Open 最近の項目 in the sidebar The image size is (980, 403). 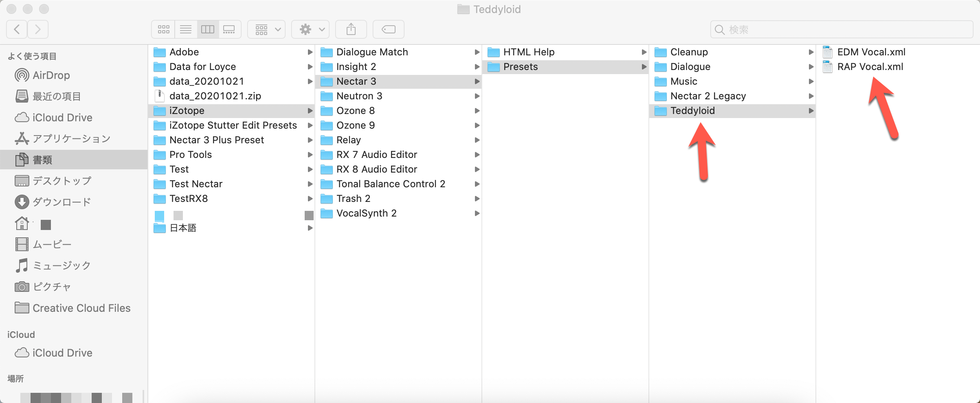pos(73,96)
